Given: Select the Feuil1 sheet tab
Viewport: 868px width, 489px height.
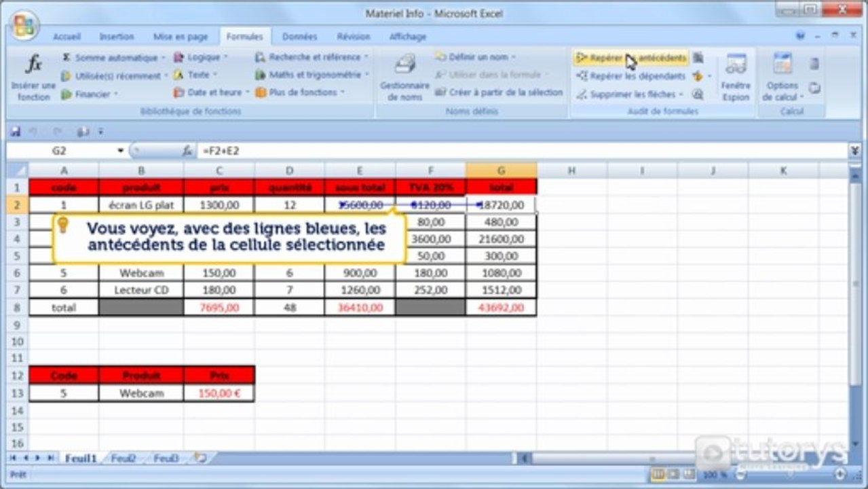Looking at the screenshot, I should point(81,458).
